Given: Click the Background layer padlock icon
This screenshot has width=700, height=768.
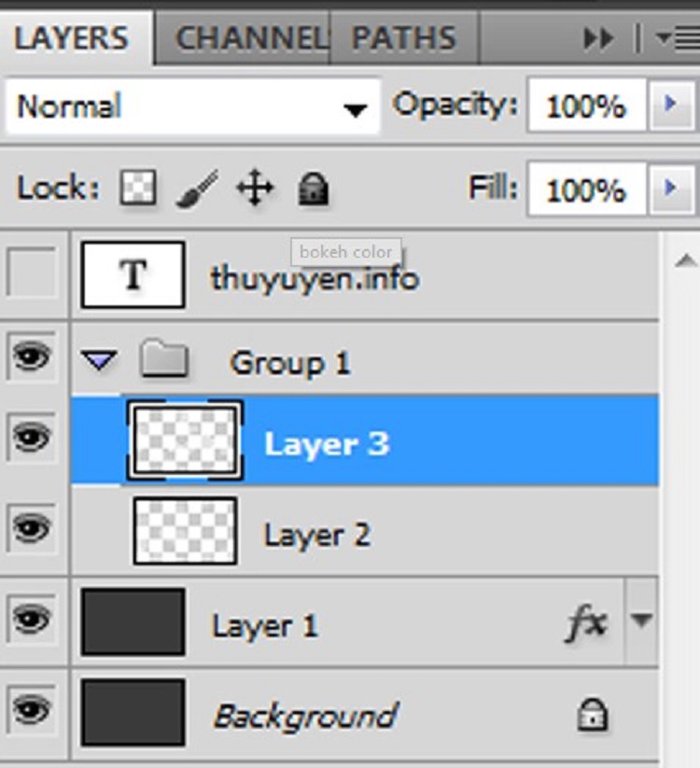Looking at the screenshot, I should click(592, 715).
